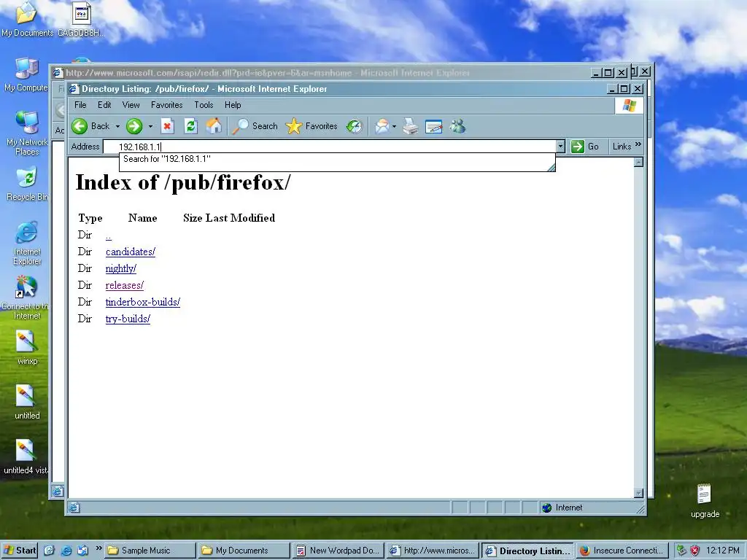Open upgrade text file on desktop

point(705,501)
